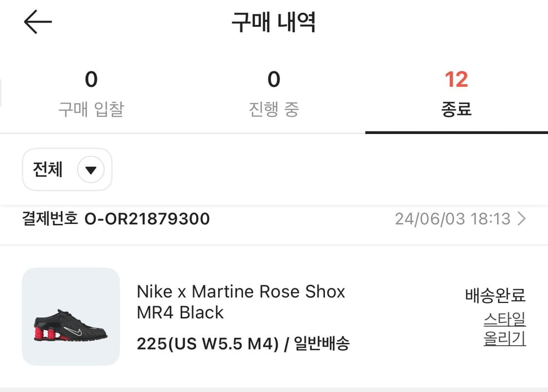Click the red 12 count

tap(456, 79)
